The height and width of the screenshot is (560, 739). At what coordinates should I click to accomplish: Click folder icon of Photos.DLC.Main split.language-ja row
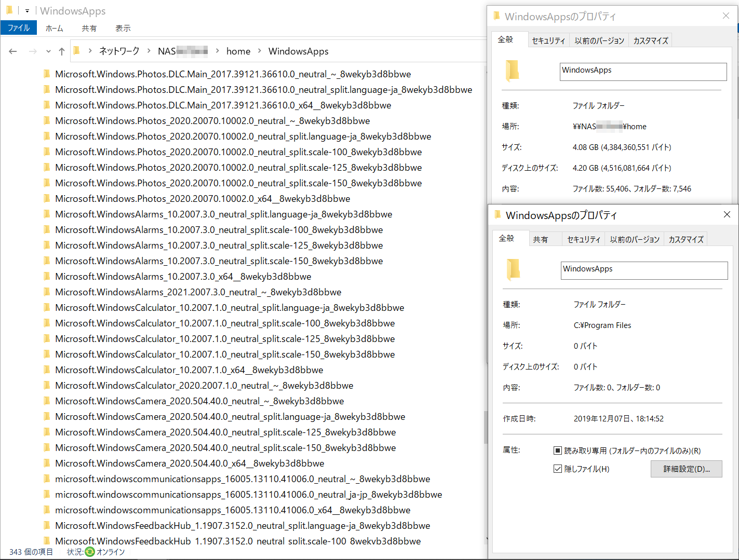pos(47,90)
